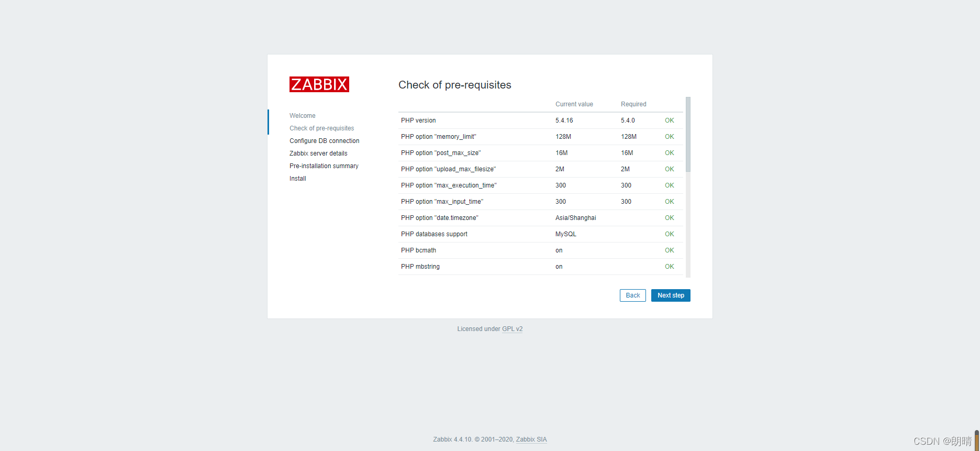Click the Check of pre-requisites heading

(455, 85)
